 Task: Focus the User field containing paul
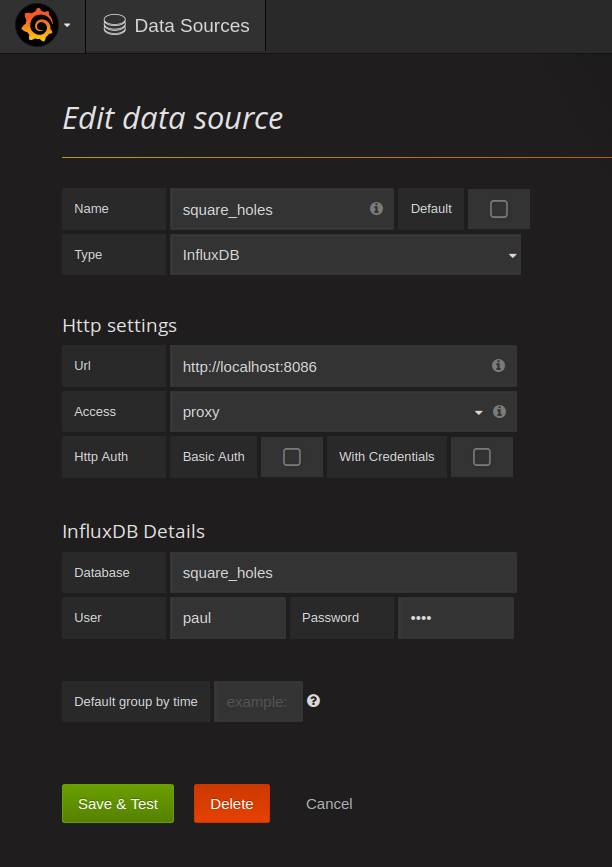(x=228, y=618)
